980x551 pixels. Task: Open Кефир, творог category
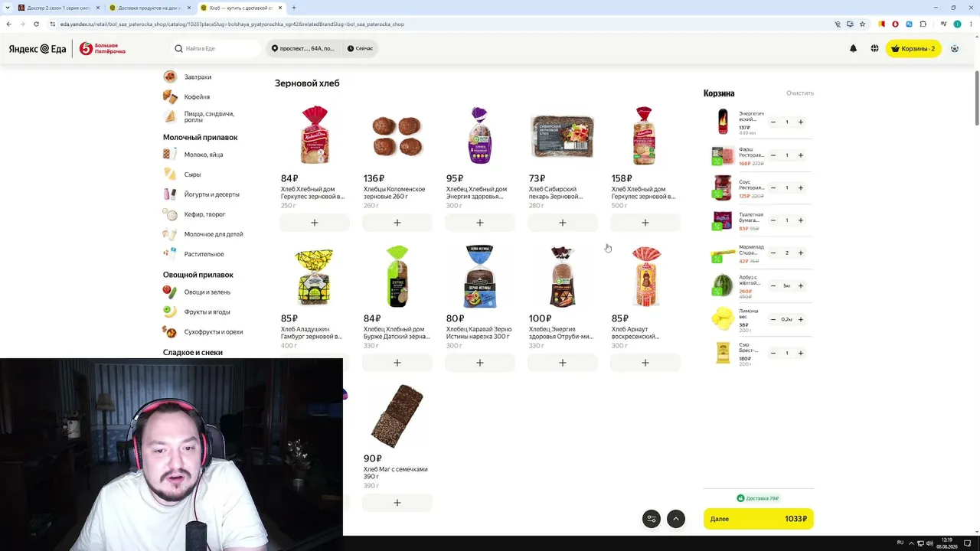pyautogui.click(x=204, y=214)
